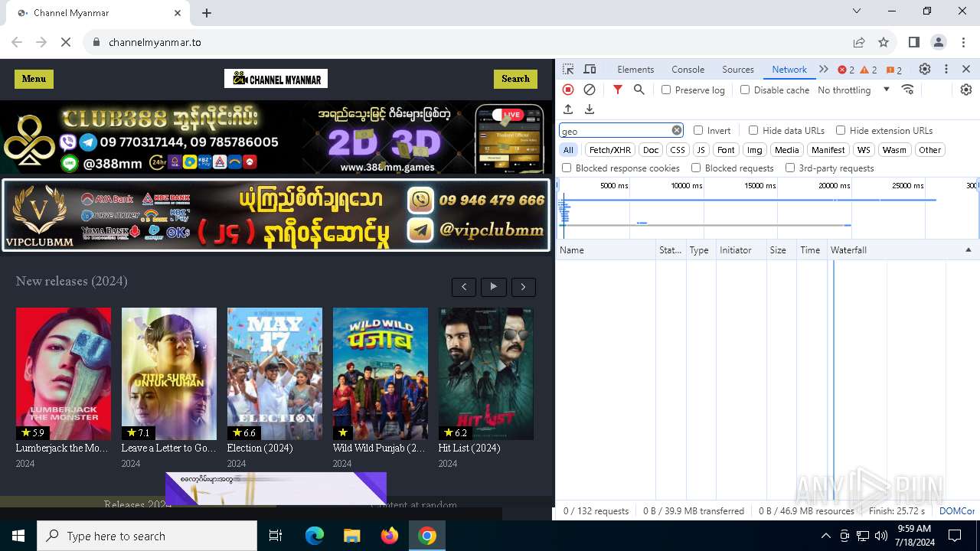The width and height of the screenshot is (980, 551).
Task: Check Hide extension URLs
Action: [x=841, y=130]
